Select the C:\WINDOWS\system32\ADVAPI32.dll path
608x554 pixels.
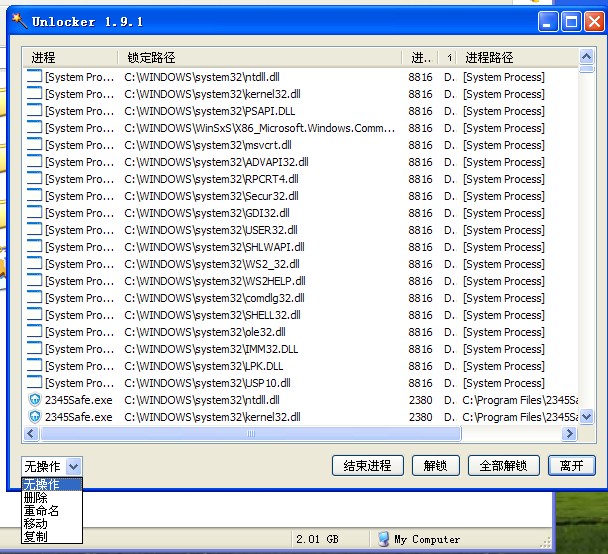[x=216, y=162]
